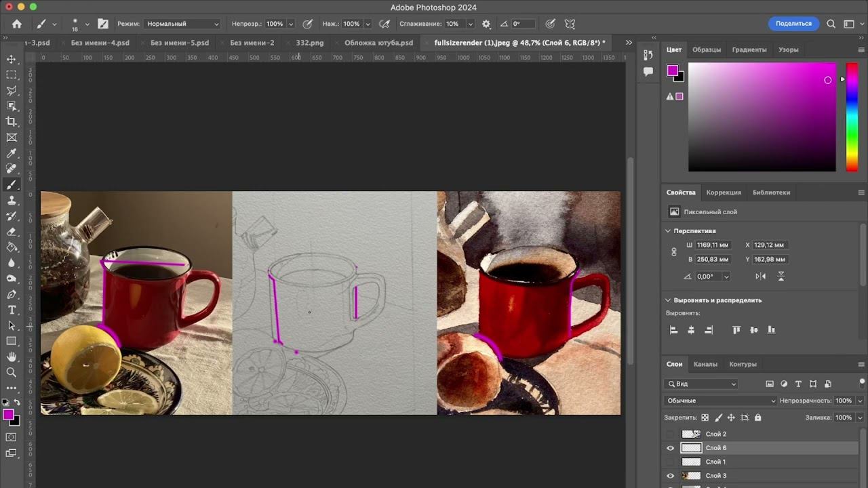Select the Crop tool in the toolbar
Screen dimensions: 868x488
(x=12, y=122)
